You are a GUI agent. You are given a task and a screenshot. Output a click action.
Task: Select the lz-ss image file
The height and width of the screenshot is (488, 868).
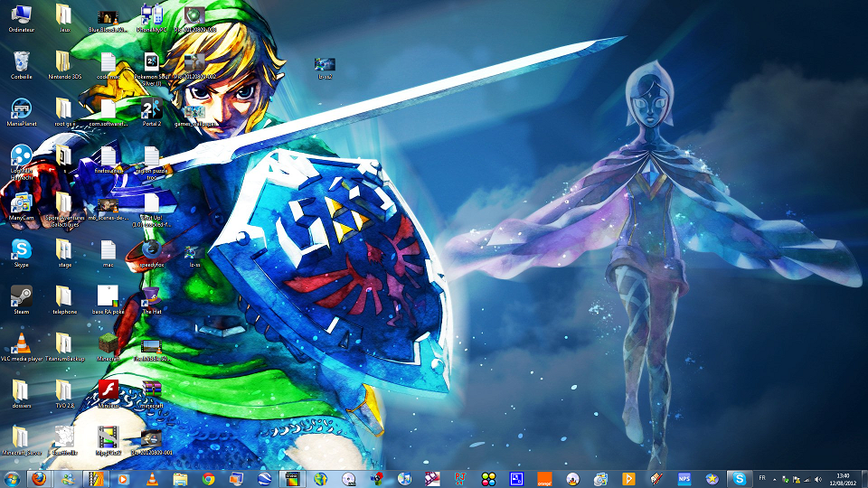(194, 256)
